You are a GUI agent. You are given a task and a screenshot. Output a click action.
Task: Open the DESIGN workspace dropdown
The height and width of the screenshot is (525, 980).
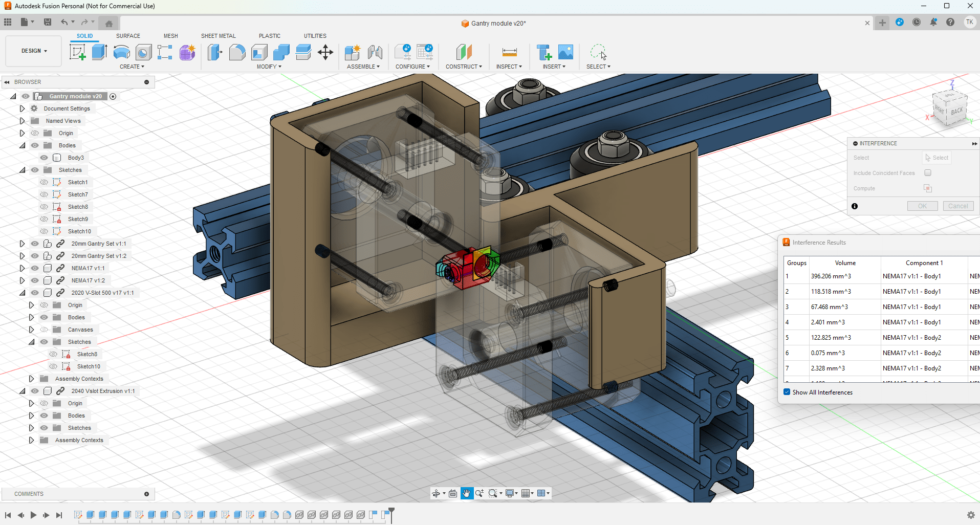point(34,51)
